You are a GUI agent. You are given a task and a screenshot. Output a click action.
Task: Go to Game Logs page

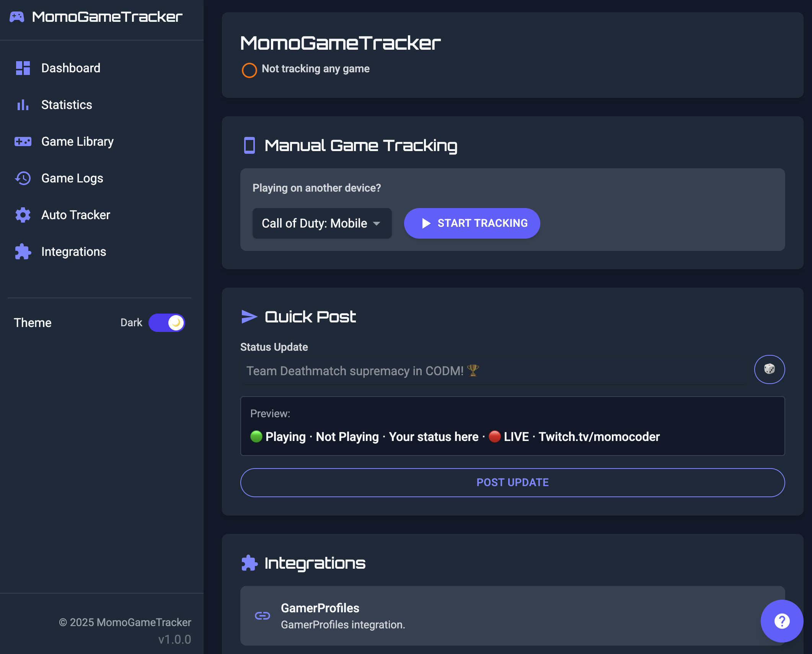click(72, 178)
